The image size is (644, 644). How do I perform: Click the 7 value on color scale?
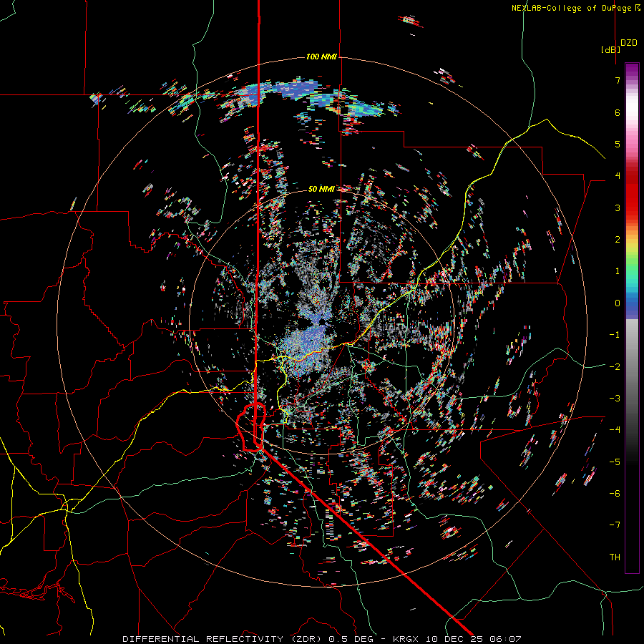tap(618, 80)
